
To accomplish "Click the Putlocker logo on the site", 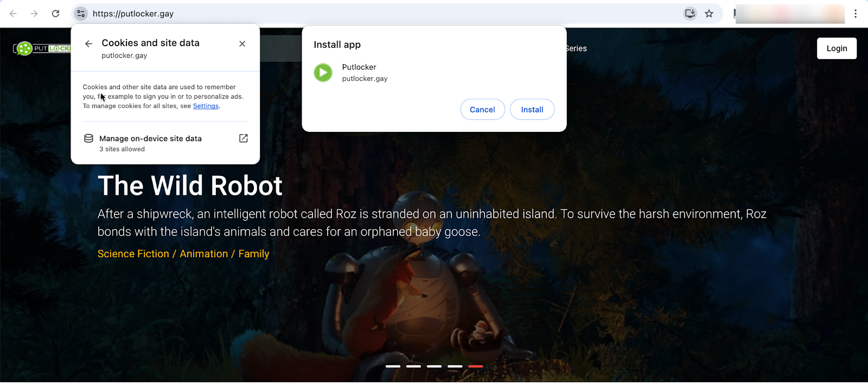I will [42, 48].
